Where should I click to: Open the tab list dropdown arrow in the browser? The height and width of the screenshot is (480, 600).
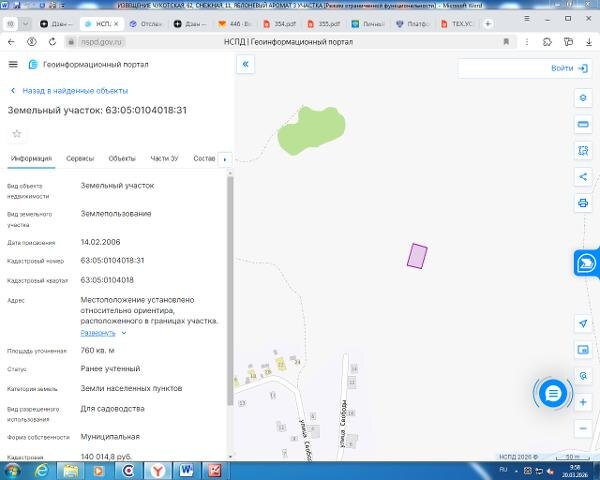(x=26, y=24)
